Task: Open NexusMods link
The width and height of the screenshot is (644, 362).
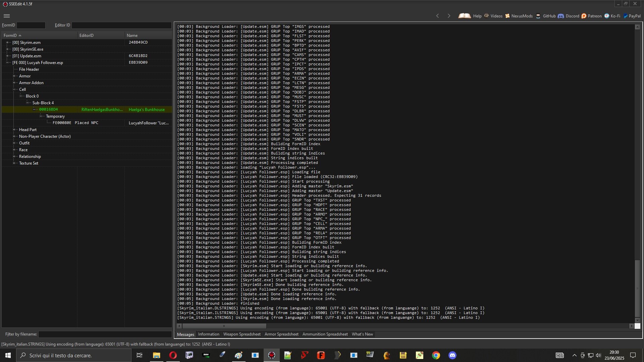Action: (x=519, y=16)
